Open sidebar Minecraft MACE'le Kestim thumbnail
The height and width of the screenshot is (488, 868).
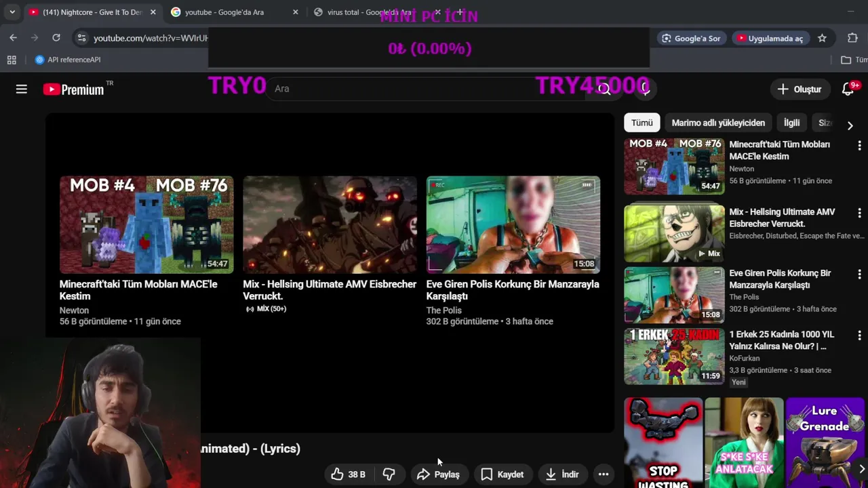[674, 167]
